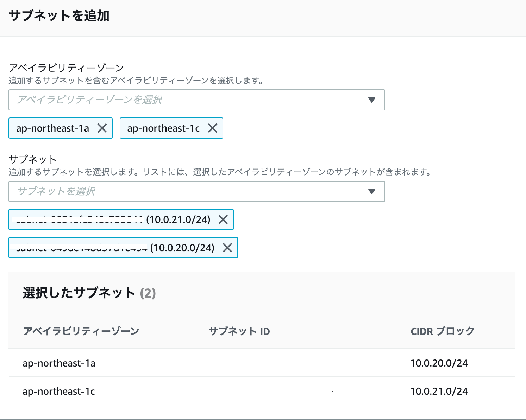The image size is (526, 420).
Task: Click the X icon on the second subnet chip
Action: pyautogui.click(x=228, y=248)
